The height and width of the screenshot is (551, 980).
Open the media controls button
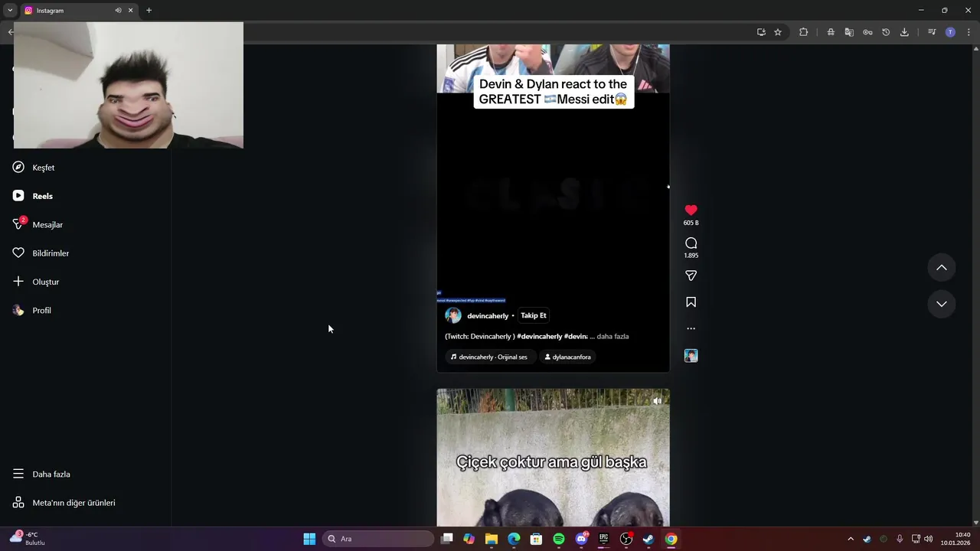(x=932, y=32)
